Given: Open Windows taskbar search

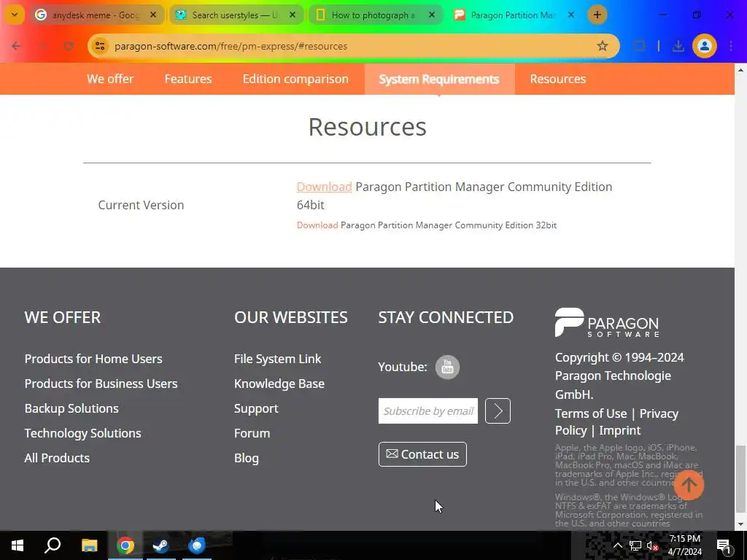Looking at the screenshot, I should [53, 545].
